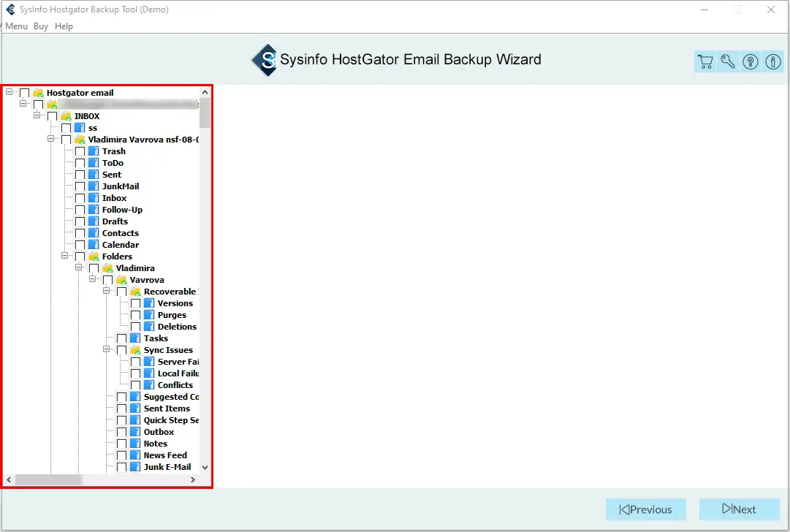Click the question mark help icon

point(751,62)
